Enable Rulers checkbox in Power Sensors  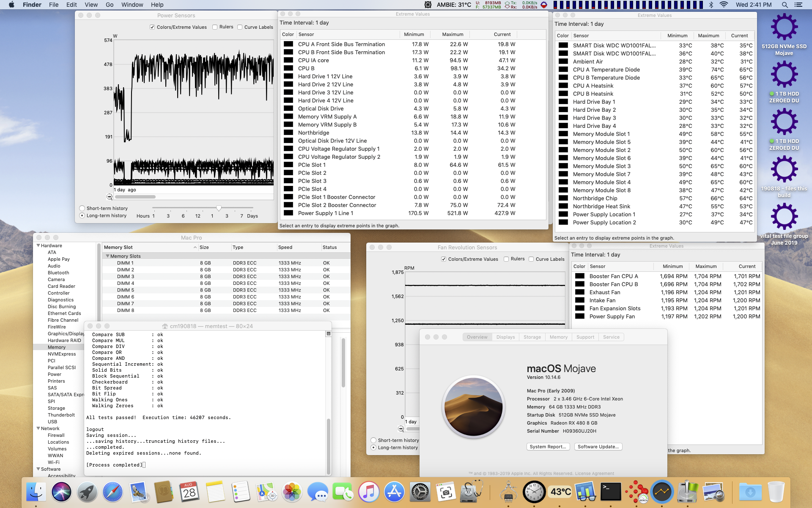(215, 27)
